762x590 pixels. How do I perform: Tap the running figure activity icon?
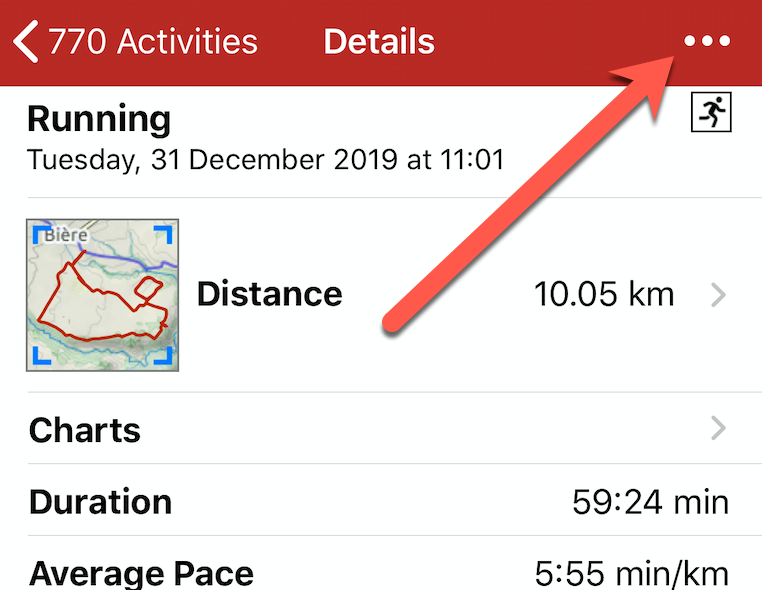point(711,112)
